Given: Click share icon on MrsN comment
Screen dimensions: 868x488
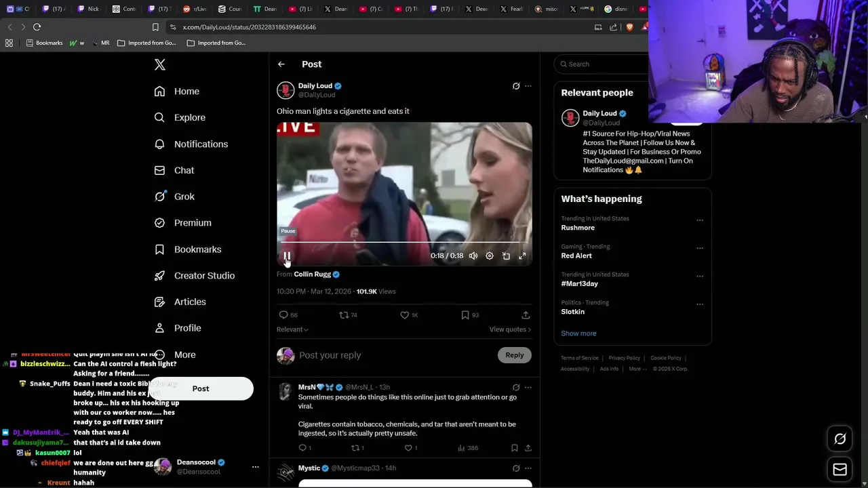Looking at the screenshot, I should pos(528,448).
